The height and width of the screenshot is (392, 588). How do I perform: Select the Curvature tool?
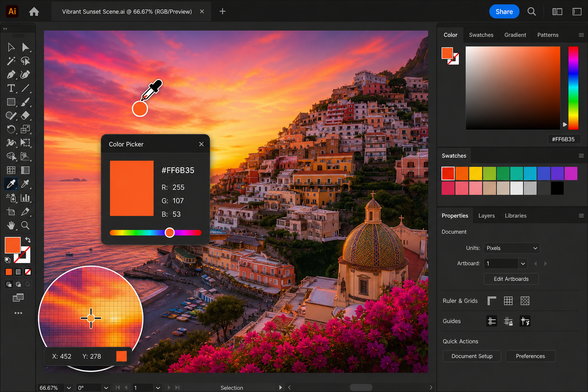coord(25,75)
